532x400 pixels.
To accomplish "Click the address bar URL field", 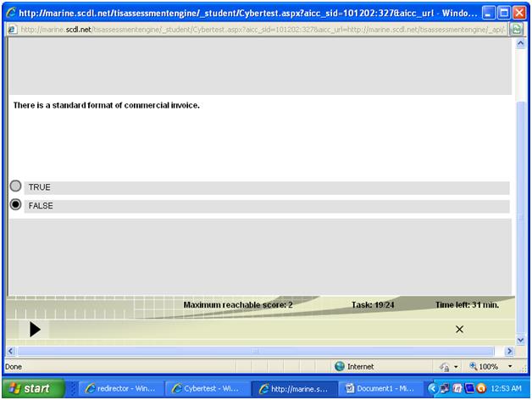I will coord(263,30).
